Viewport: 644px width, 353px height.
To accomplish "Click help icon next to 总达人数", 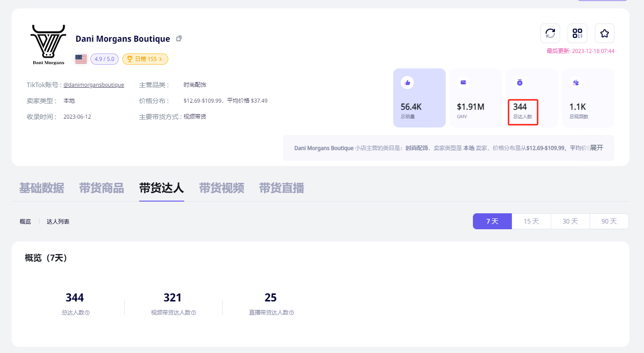I will (87, 313).
